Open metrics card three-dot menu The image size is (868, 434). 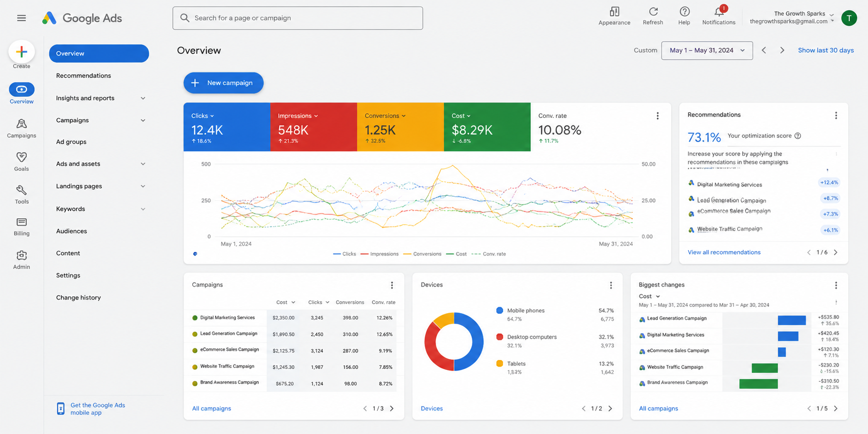[x=657, y=116]
